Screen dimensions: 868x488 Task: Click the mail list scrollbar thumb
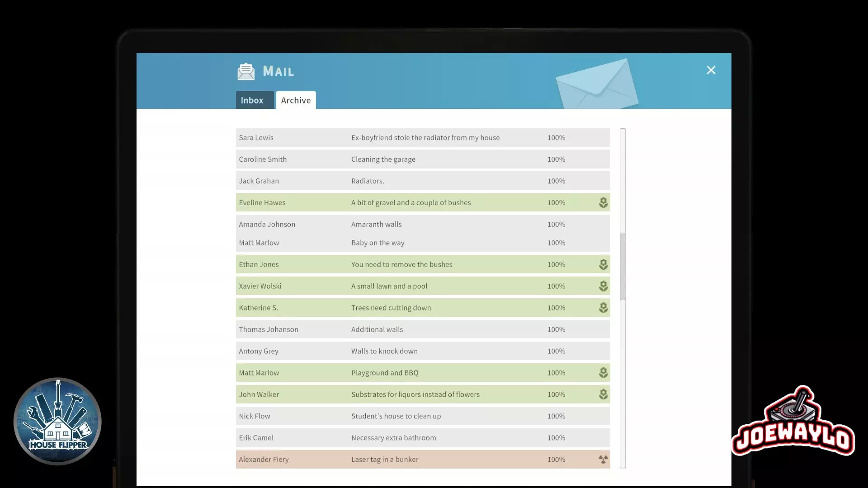[x=623, y=267]
